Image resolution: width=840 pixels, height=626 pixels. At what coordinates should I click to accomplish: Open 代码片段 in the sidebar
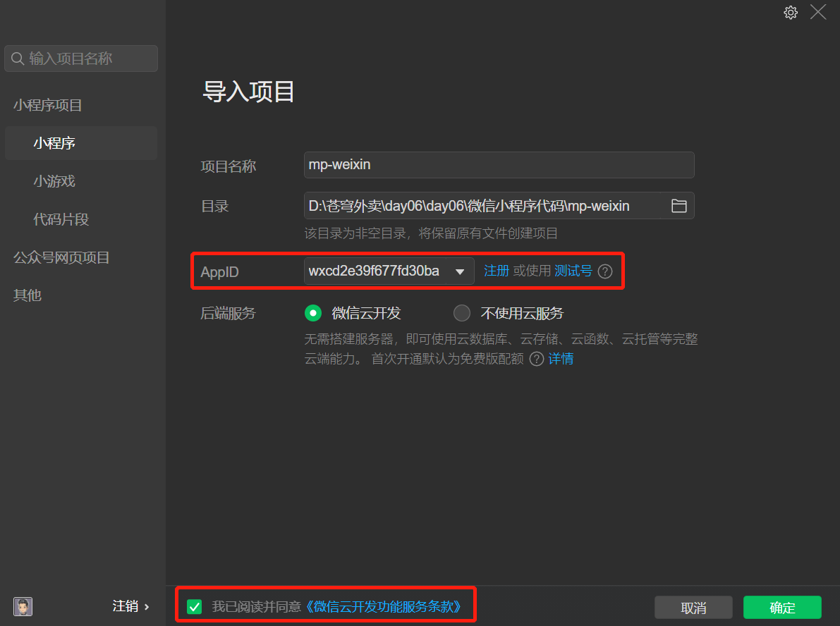[x=61, y=219]
